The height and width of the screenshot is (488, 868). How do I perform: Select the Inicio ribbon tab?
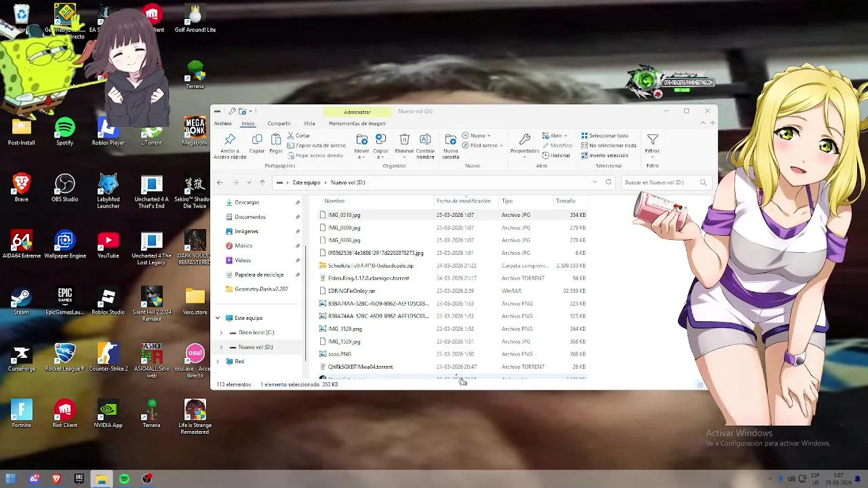coord(248,123)
